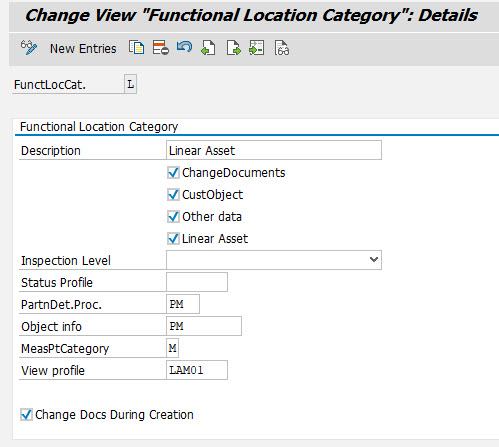Click the PartnDet.Proc. field with PM
The image size is (499, 447).
[x=183, y=304]
